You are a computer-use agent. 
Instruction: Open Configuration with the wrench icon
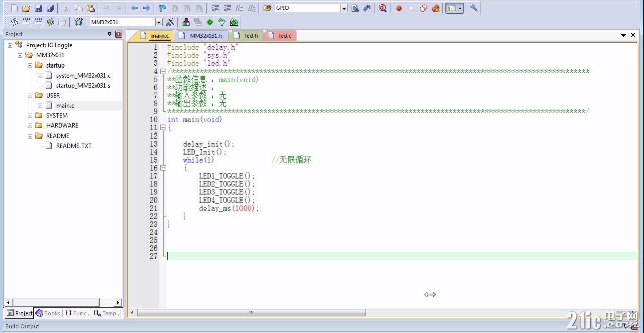coord(474,8)
